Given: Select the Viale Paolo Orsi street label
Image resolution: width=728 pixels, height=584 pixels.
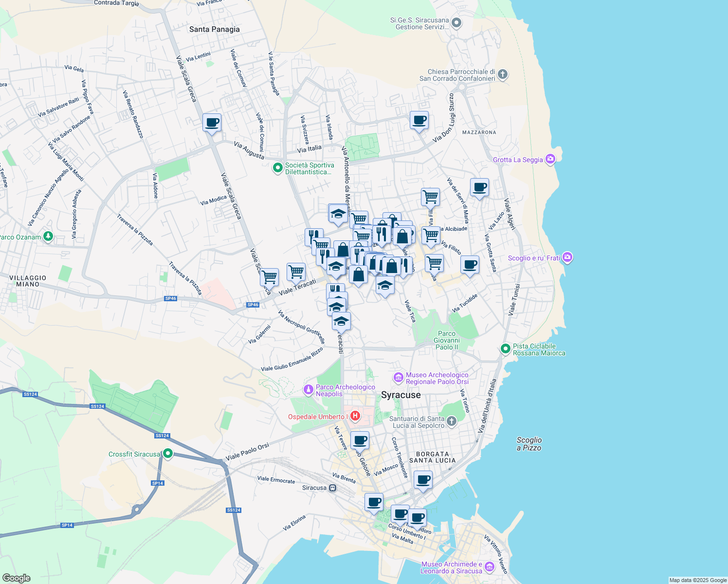Looking at the screenshot, I should tap(247, 453).
